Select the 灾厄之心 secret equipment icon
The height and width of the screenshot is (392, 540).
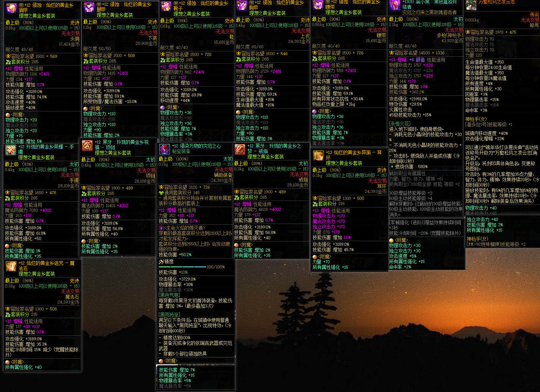click(x=165, y=149)
